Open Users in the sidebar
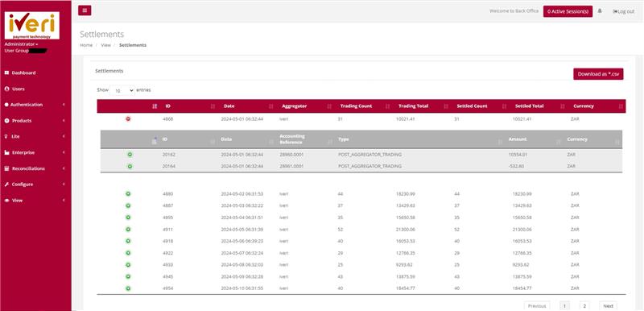Image resolution: width=644 pixels, height=311 pixels. pos(18,89)
